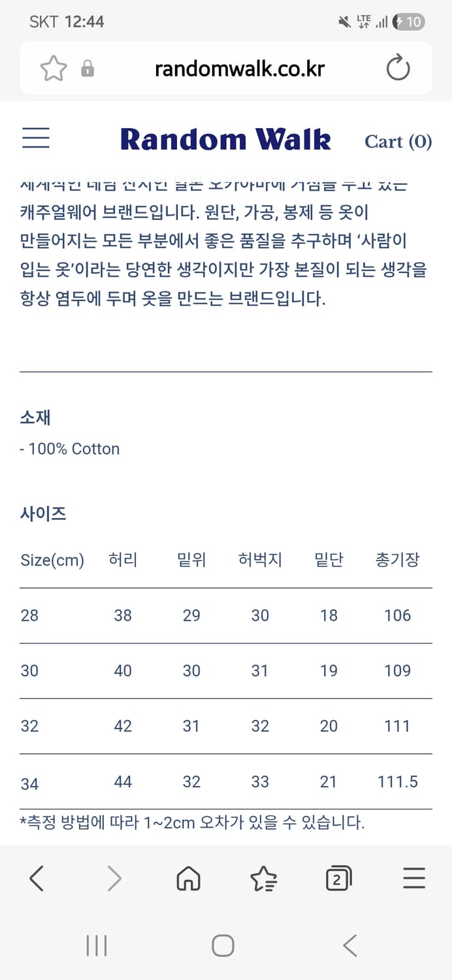
Task: Open saved bookmarks from the bottom toolbar
Action: (x=263, y=879)
